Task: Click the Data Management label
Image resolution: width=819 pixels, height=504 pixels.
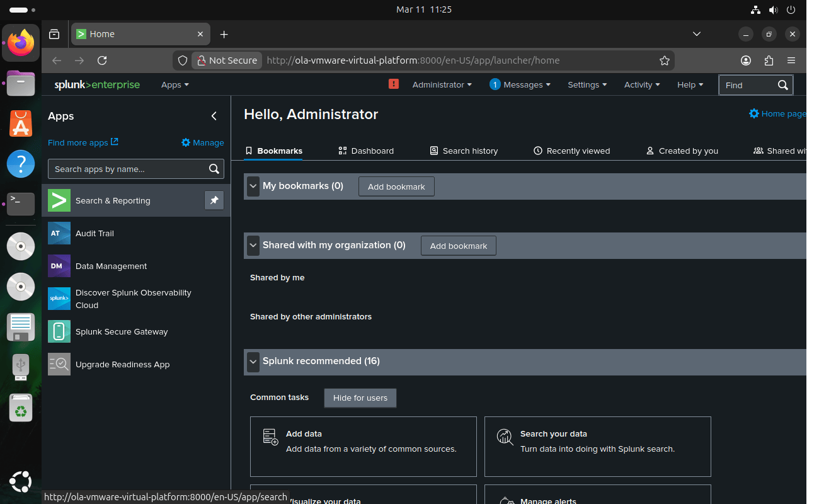Action: pos(112,266)
